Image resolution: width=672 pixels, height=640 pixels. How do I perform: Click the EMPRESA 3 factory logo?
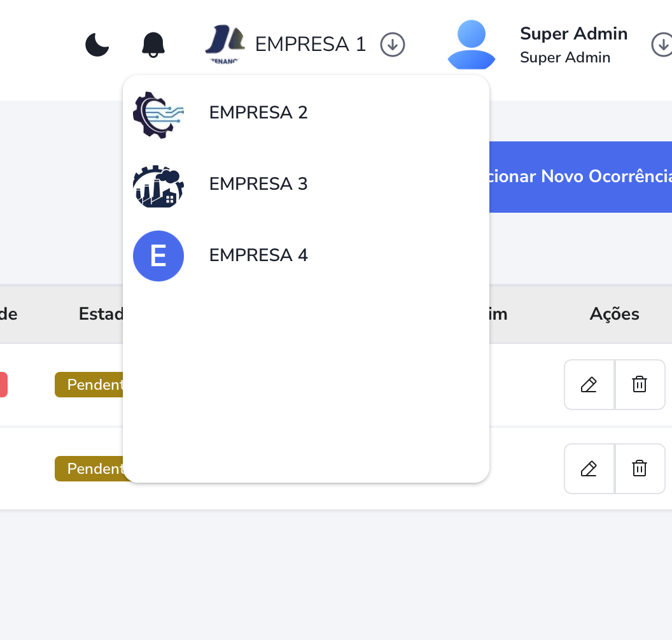(158, 186)
